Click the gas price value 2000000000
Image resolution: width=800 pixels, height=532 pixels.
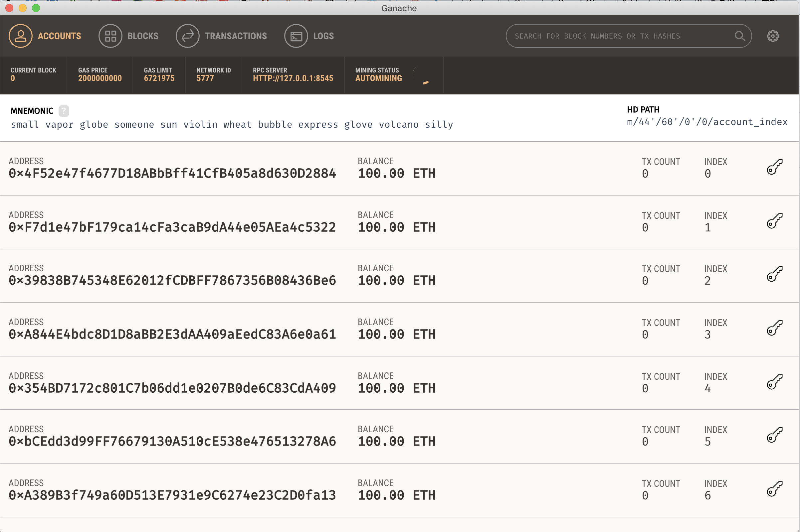[x=100, y=78]
